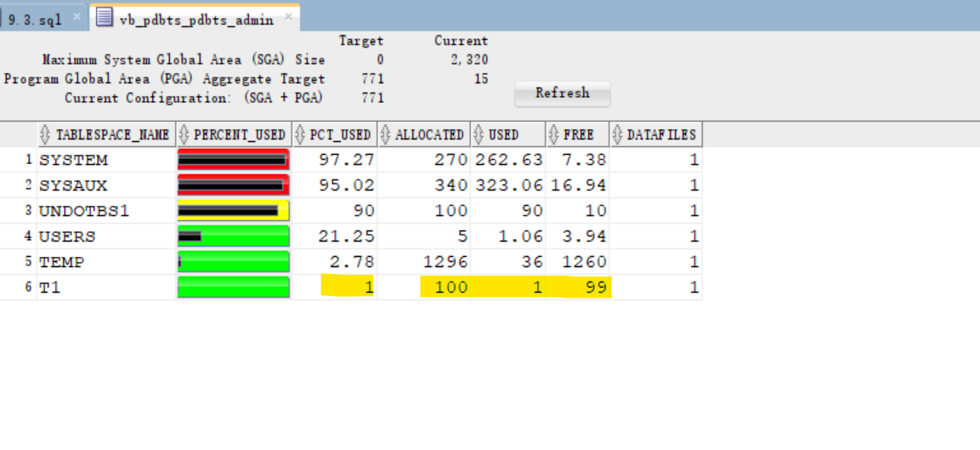Select FREE value 16.94
980x450 pixels.
pos(577,186)
